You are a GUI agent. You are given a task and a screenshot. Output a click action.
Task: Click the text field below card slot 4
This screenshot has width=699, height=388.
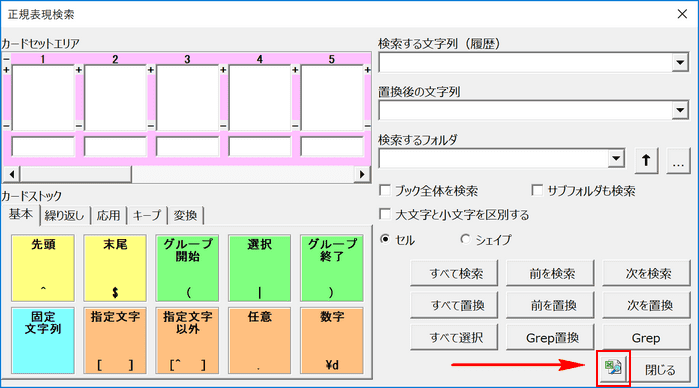pyautogui.click(x=259, y=146)
